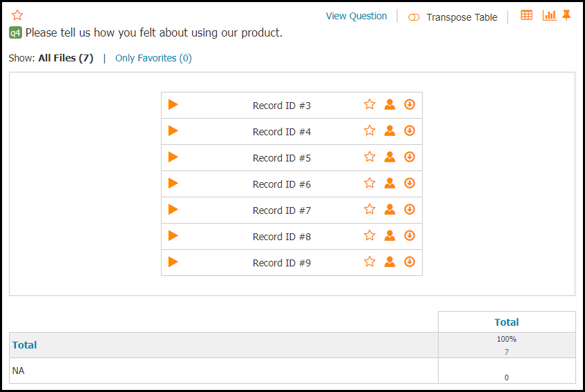This screenshot has height=392, width=585.
Task: Download file for Record ID #8
Action: click(x=410, y=235)
